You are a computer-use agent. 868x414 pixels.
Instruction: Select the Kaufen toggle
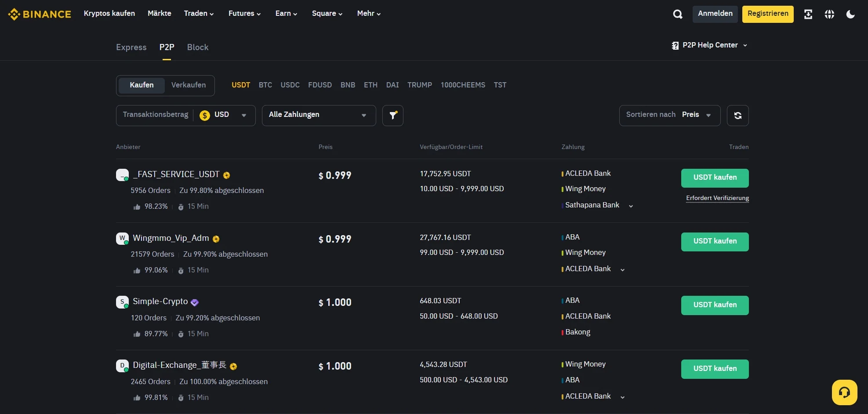coord(142,85)
